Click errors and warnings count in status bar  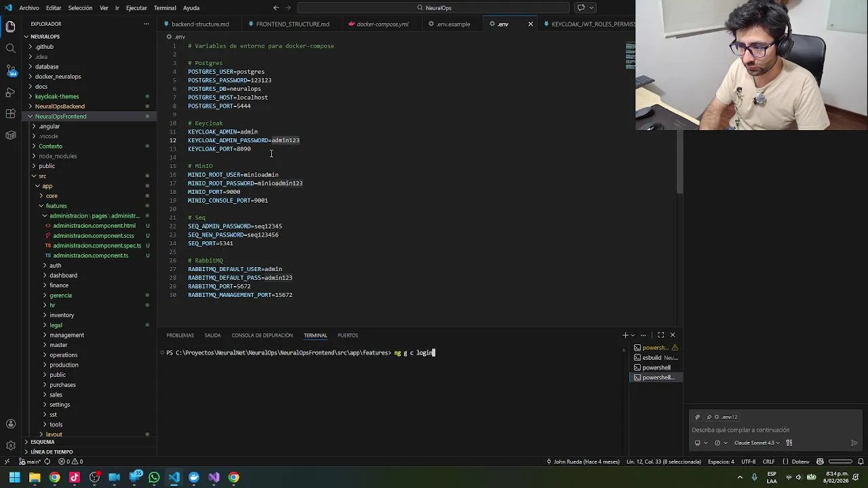click(71, 462)
